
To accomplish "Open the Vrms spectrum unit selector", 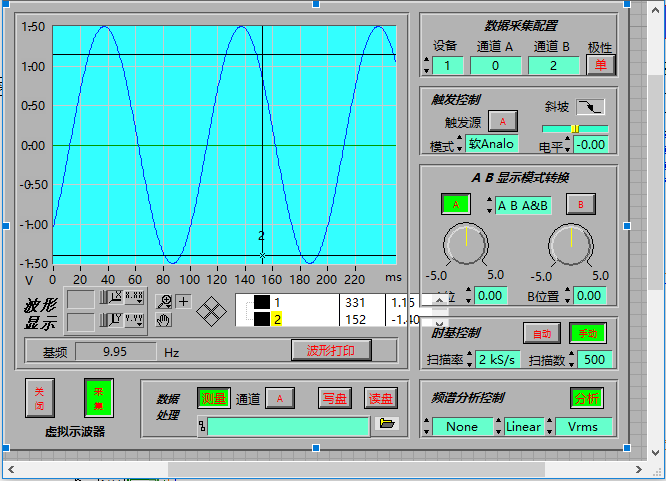I will [x=583, y=427].
